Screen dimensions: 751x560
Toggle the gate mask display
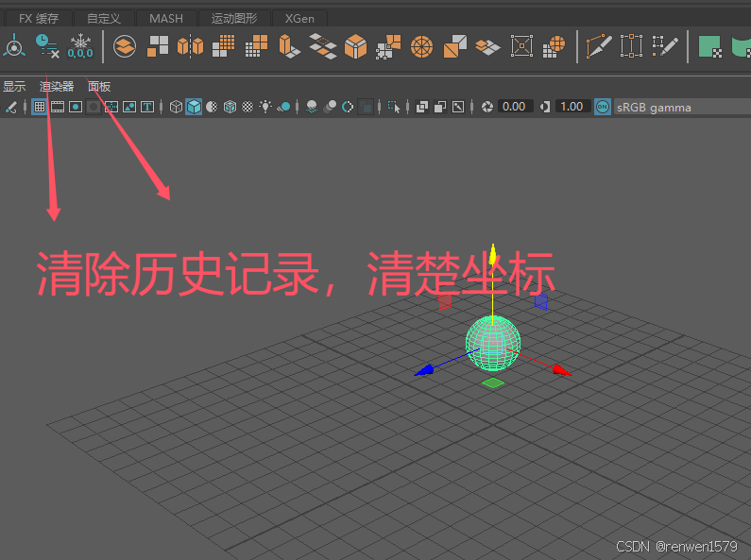94,107
